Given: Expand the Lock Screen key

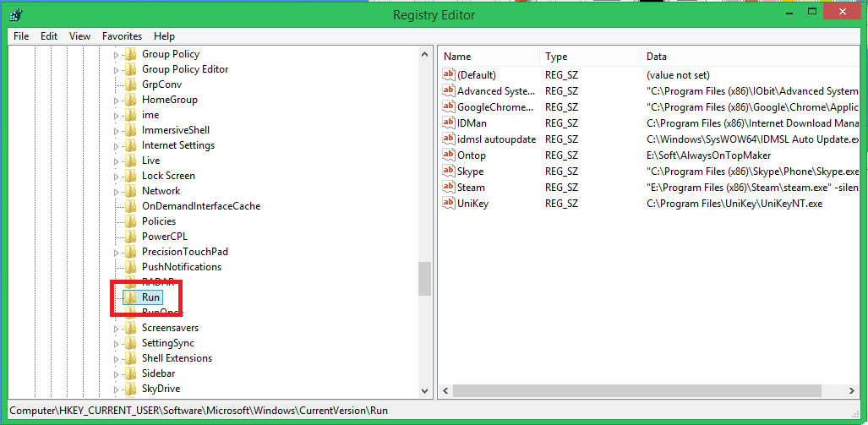Looking at the screenshot, I should 116,177.
